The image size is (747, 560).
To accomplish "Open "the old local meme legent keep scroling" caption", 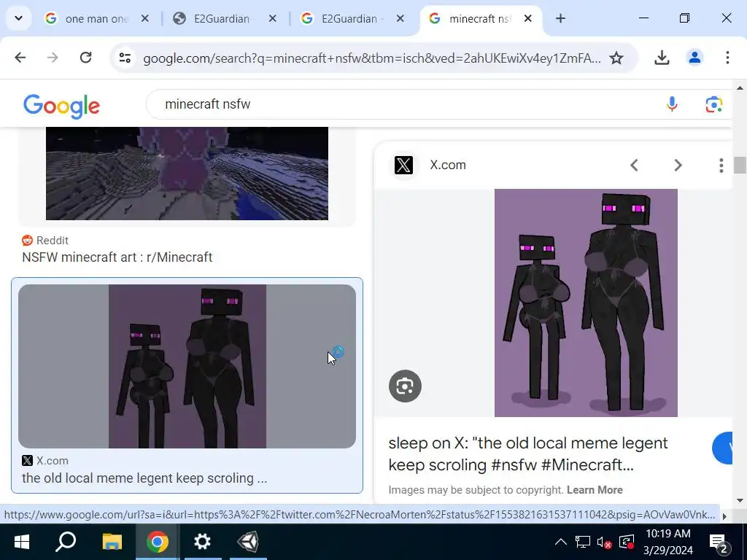I will click(144, 478).
